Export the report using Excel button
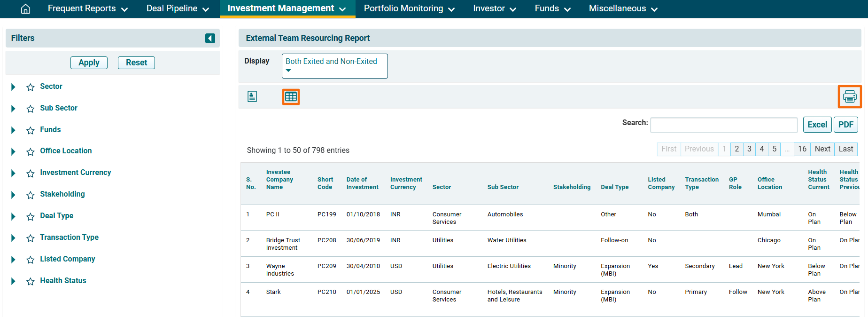The width and height of the screenshot is (868, 317). [x=817, y=125]
